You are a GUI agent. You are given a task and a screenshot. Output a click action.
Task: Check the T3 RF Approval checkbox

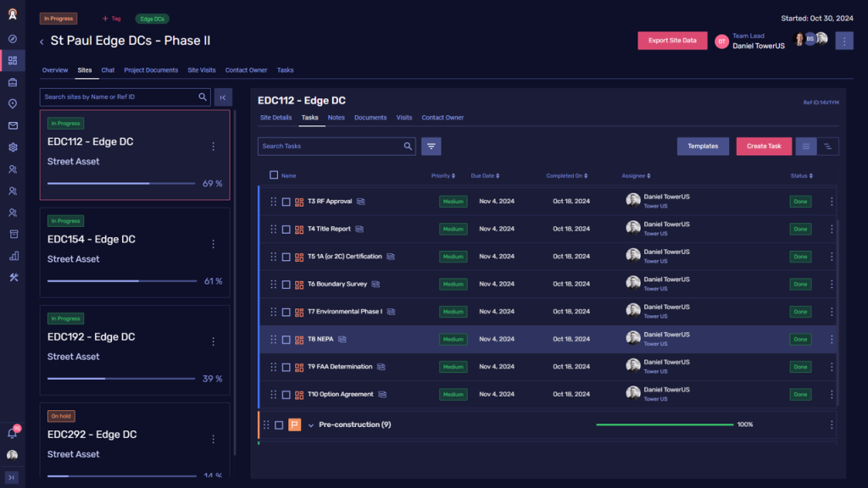[x=287, y=202]
